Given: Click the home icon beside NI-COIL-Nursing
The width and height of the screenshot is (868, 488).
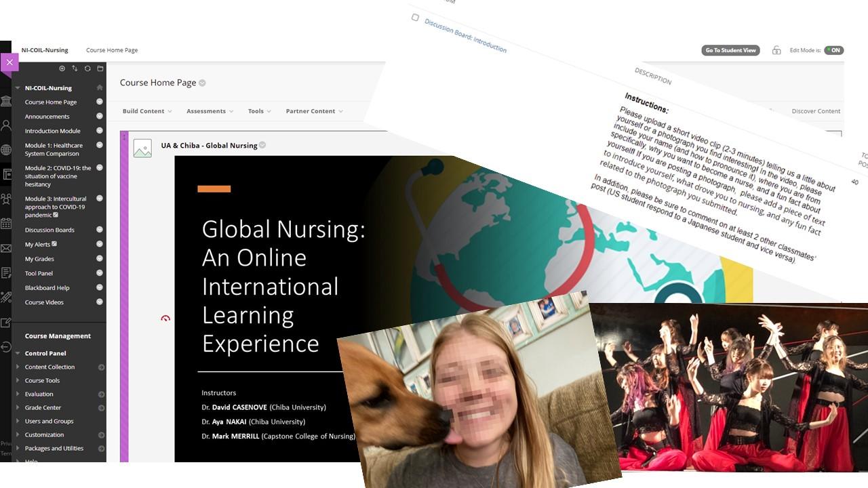Looking at the screenshot, I should point(100,87).
